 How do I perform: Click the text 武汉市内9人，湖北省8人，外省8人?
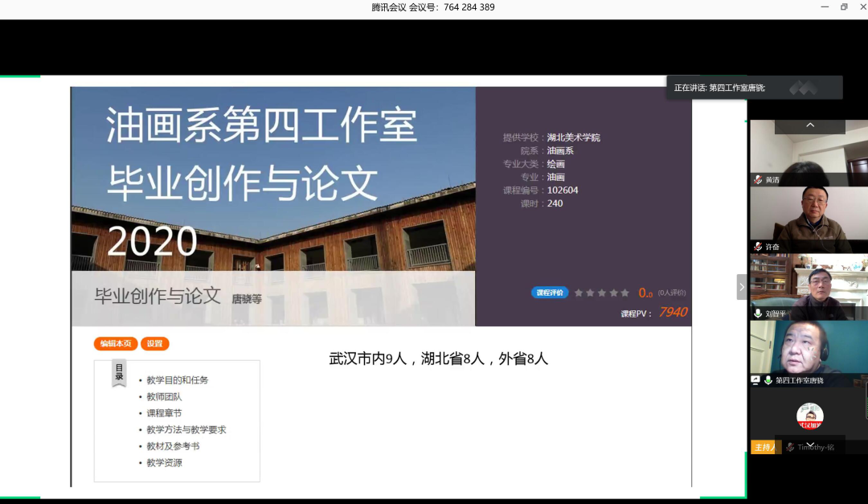pos(439,359)
